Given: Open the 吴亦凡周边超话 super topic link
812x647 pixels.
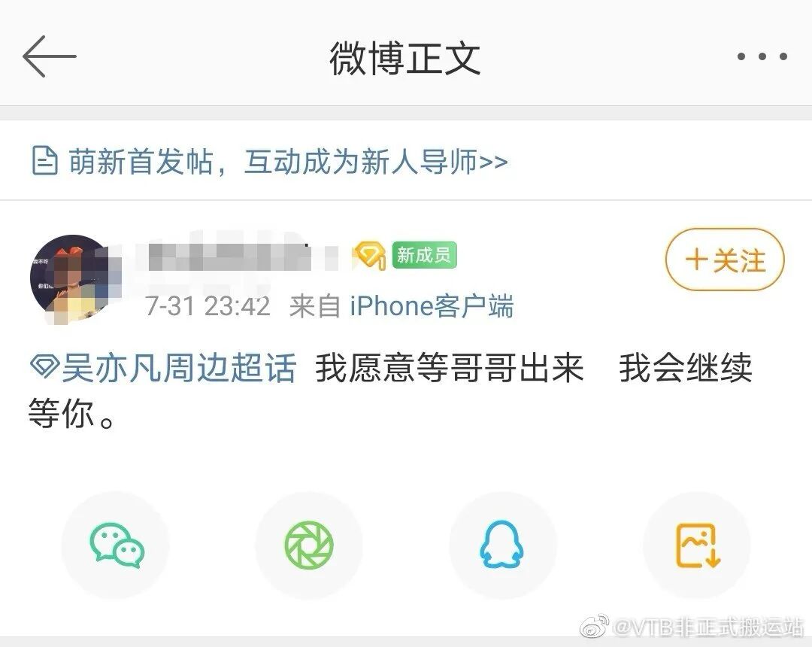Looking at the screenshot, I should 179,368.
